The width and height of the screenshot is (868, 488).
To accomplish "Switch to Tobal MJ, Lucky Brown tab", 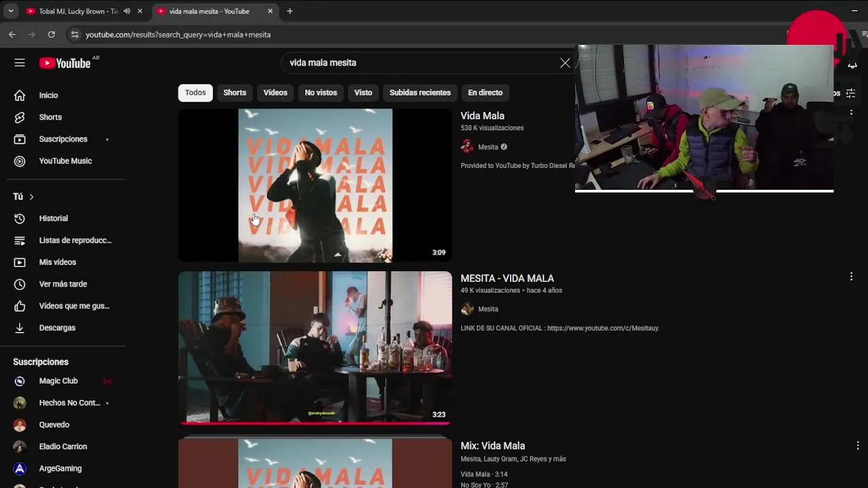I will click(x=78, y=11).
